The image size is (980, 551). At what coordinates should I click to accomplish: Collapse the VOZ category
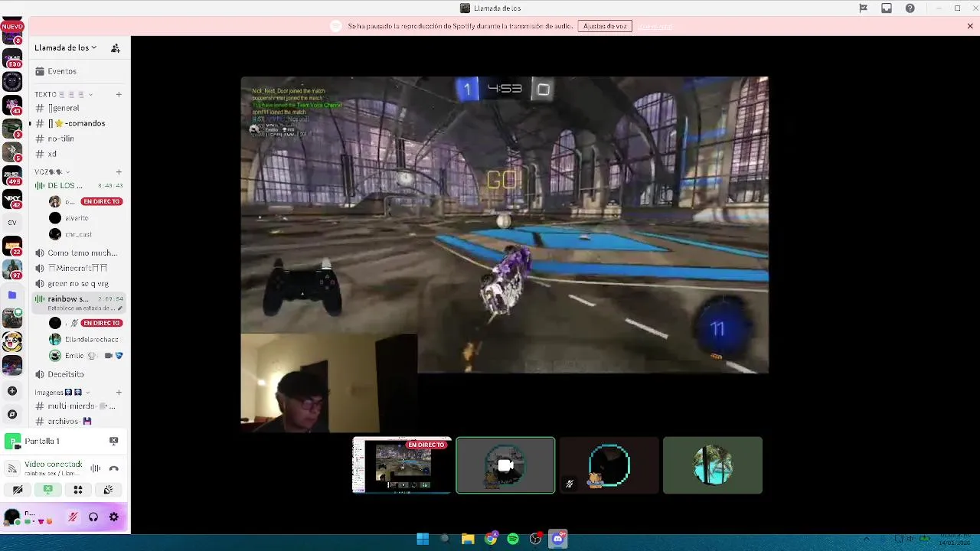tap(52, 172)
